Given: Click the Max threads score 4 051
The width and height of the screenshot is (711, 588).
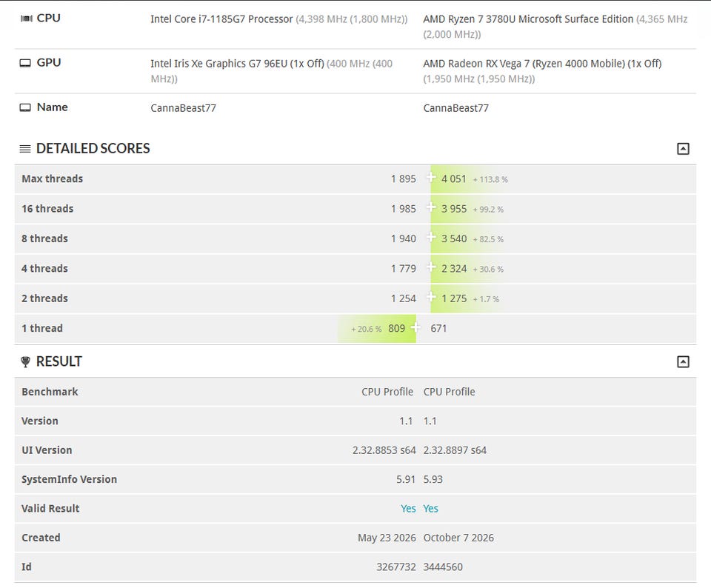Looking at the screenshot, I should tap(454, 179).
